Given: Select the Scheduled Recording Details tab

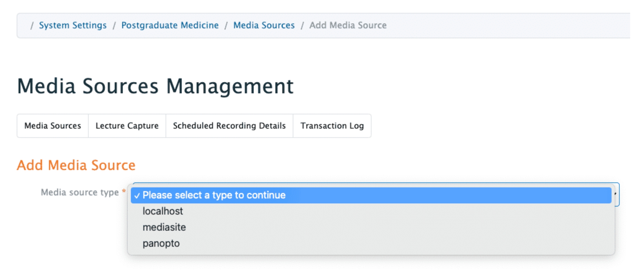Looking at the screenshot, I should point(229,126).
